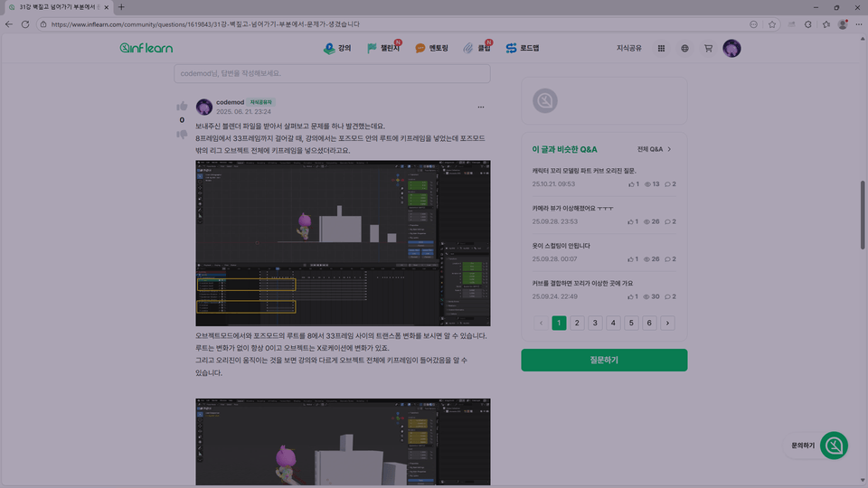Select the 31강 벽짚고 넘어가기 tab

pos(58,7)
